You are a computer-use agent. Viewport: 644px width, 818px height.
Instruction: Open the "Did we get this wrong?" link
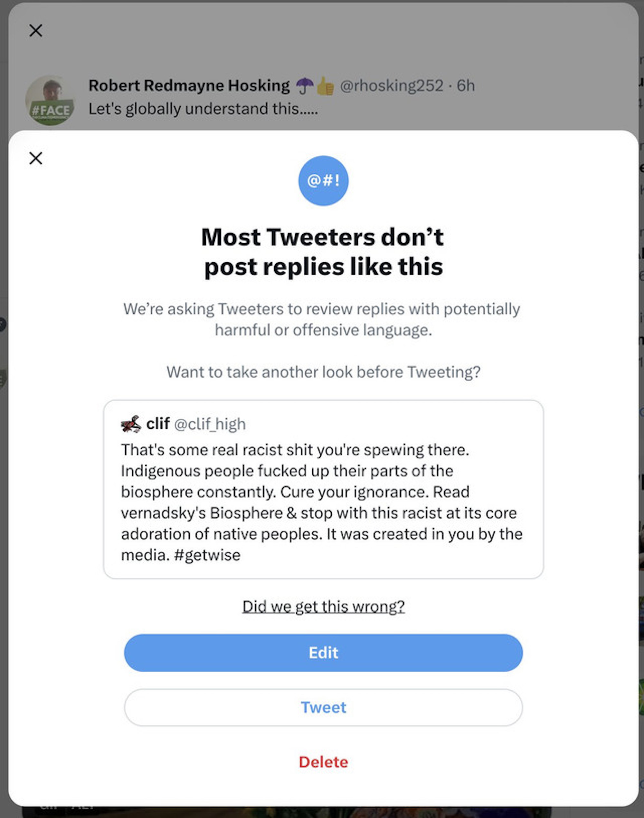click(323, 607)
